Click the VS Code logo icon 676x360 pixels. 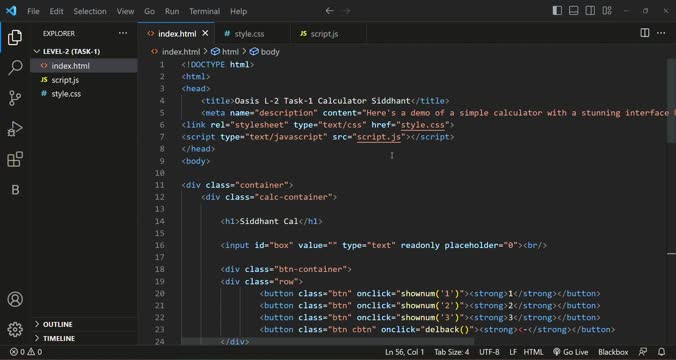click(x=11, y=11)
